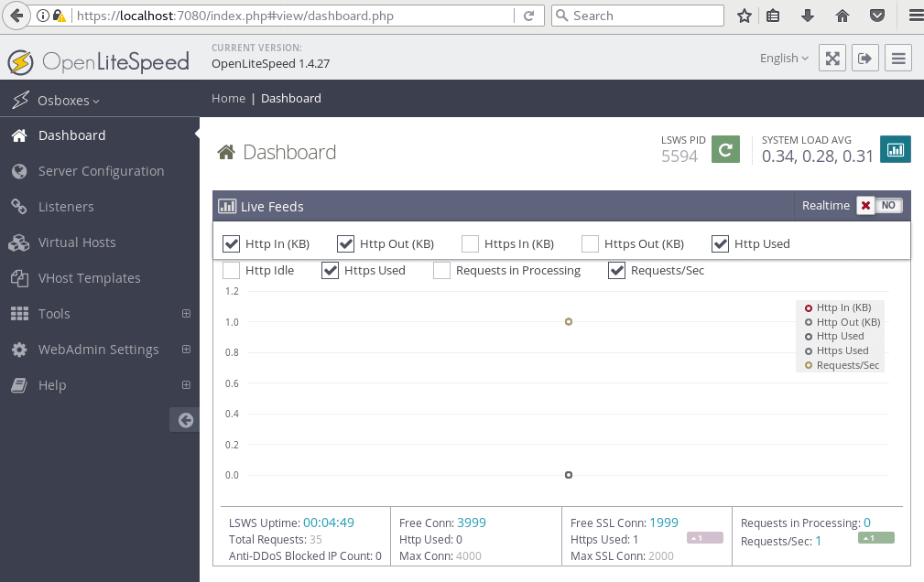Image resolution: width=924 pixels, height=582 pixels.
Task: Enable the Https Out (KB) checkbox
Action: point(590,244)
